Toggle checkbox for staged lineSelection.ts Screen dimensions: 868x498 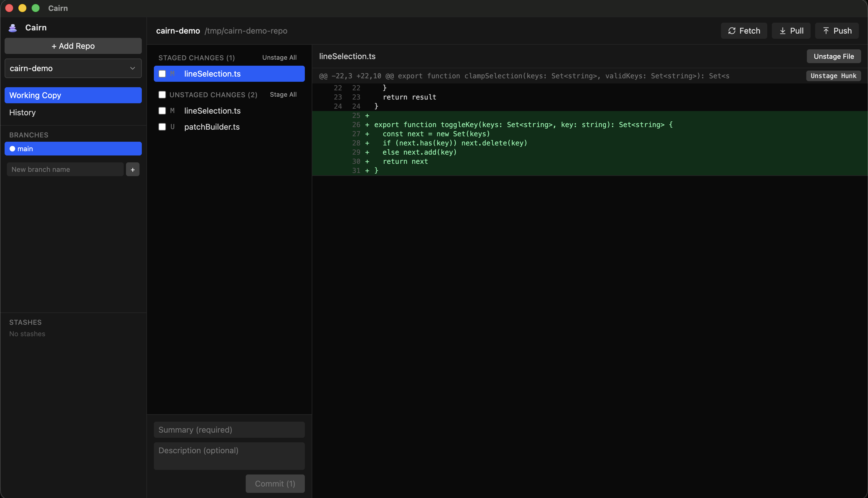coord(162,74)
